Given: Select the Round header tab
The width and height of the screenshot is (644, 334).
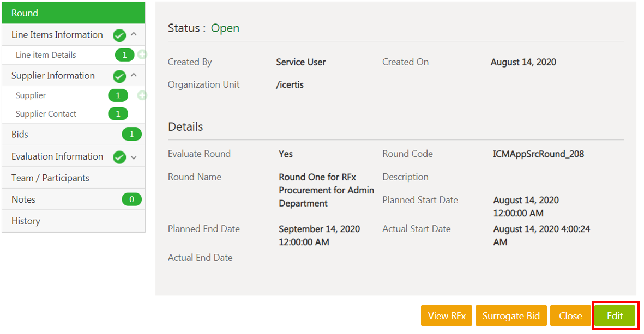Looking at the screenshot, I should [x=74, y=13].
